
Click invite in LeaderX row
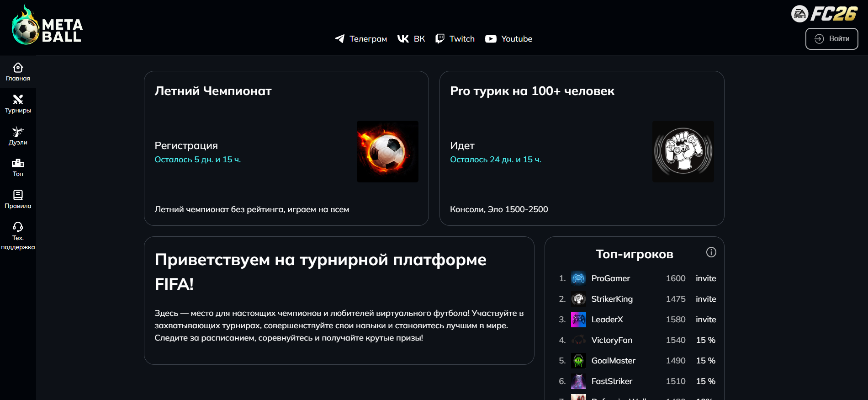coord(706,320)
